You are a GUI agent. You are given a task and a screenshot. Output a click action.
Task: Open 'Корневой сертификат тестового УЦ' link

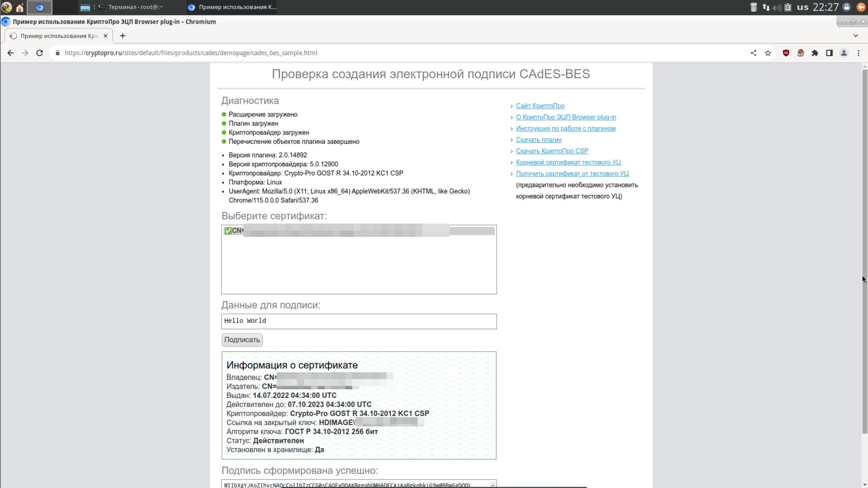pos(568,162)
